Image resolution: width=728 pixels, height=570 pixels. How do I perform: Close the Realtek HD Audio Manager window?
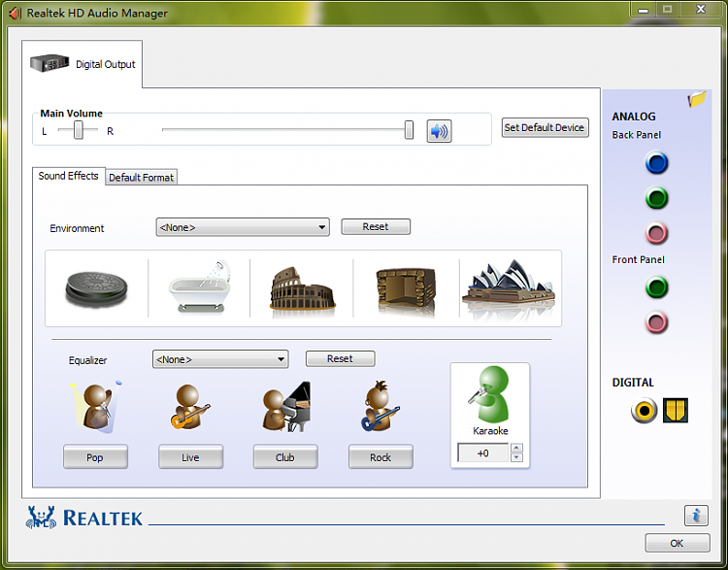[701, 10]
